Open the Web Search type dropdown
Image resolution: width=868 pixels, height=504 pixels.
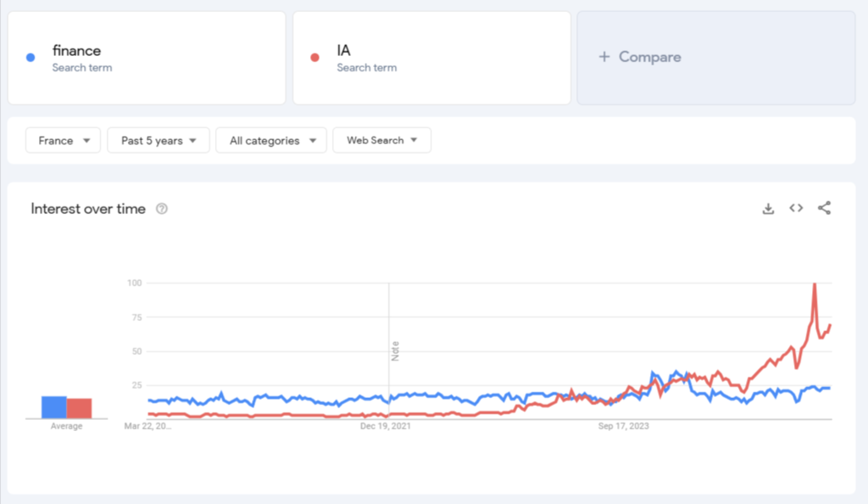(381, 140)
